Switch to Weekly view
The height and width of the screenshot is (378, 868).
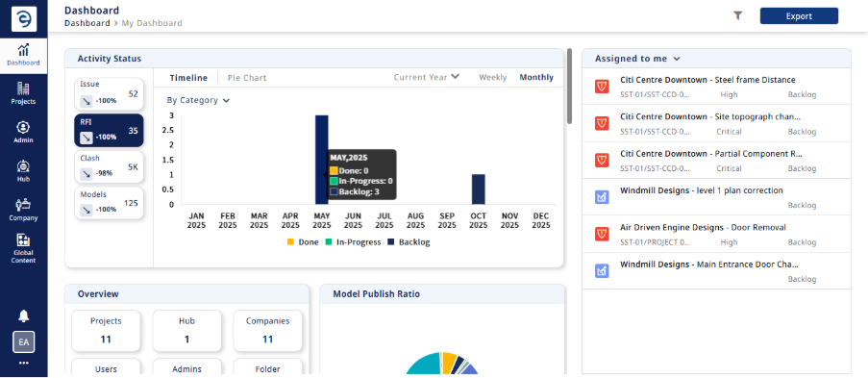(493, 78)
